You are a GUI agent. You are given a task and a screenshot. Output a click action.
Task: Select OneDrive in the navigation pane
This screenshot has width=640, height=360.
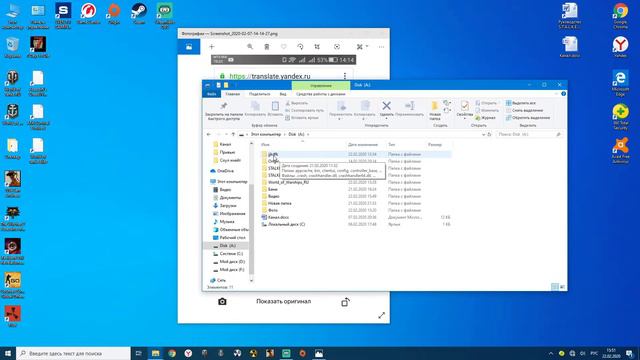222,171
